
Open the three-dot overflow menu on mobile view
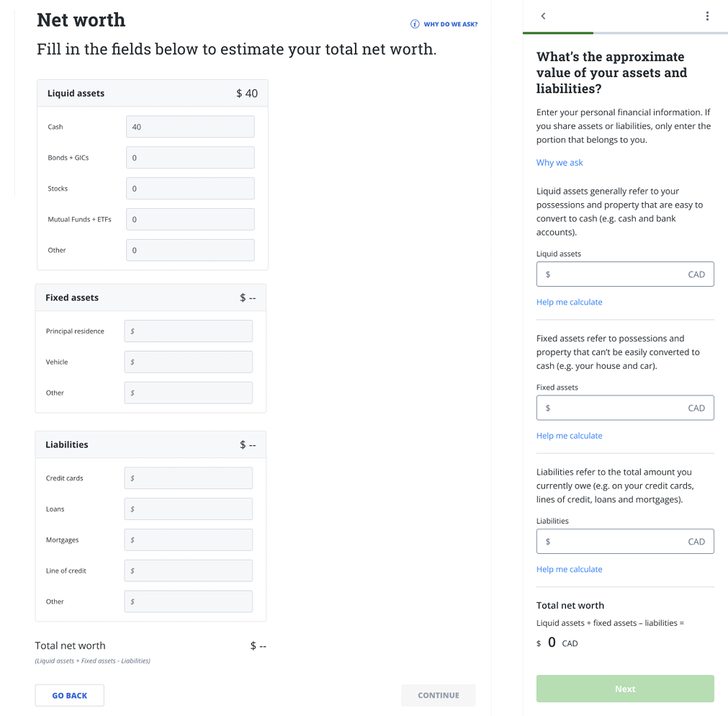pos(707,15)
